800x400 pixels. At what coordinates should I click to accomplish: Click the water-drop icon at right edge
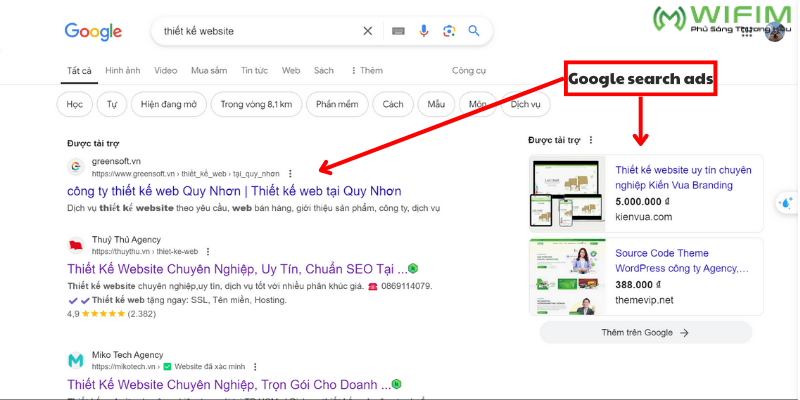786,203
